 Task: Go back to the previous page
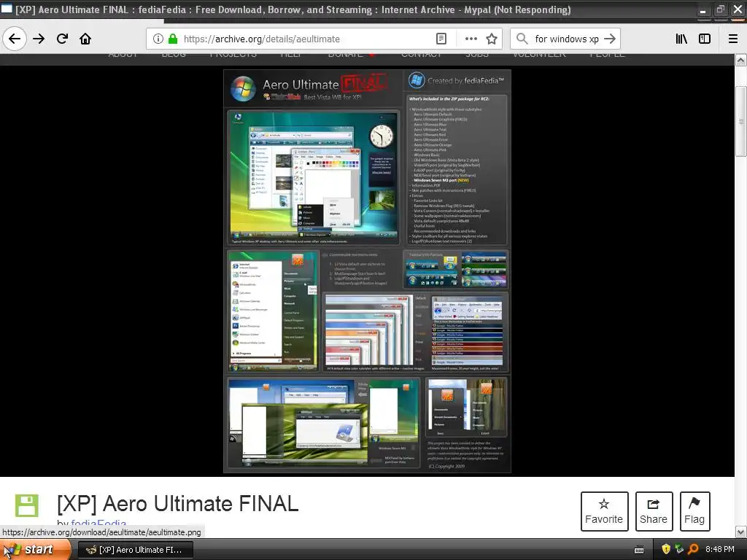[x=15, y=39]
